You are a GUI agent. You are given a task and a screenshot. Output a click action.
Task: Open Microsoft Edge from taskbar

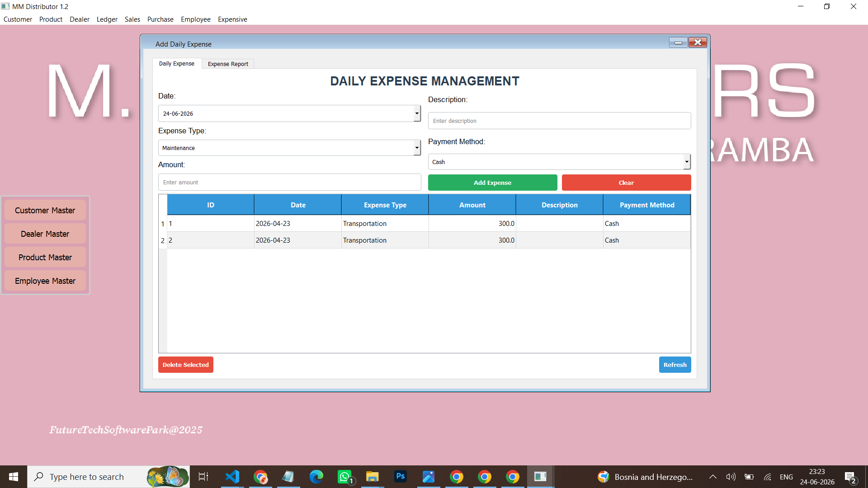click(316, 477)
